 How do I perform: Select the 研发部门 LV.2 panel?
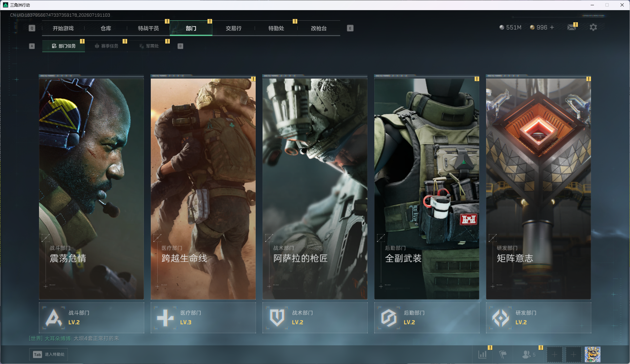539,318
